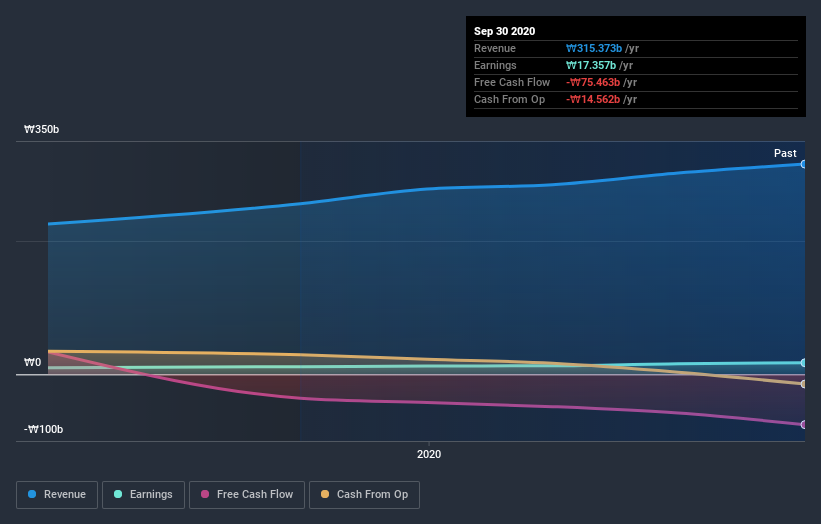Viewport: 821px width, 524px height.
Task: Click the -₩14.562b cash from op value
Action: click(x=593, y=99)
